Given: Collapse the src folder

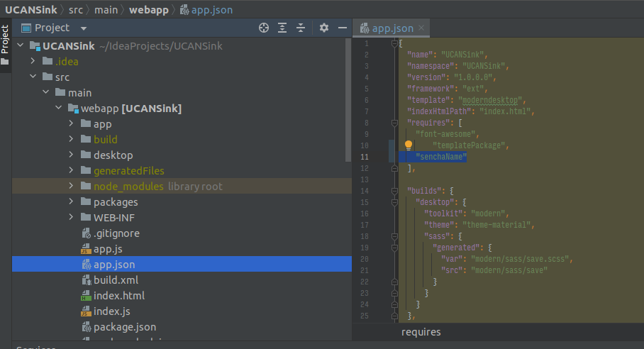Looking at the screenshot, I should click(33, 77).
